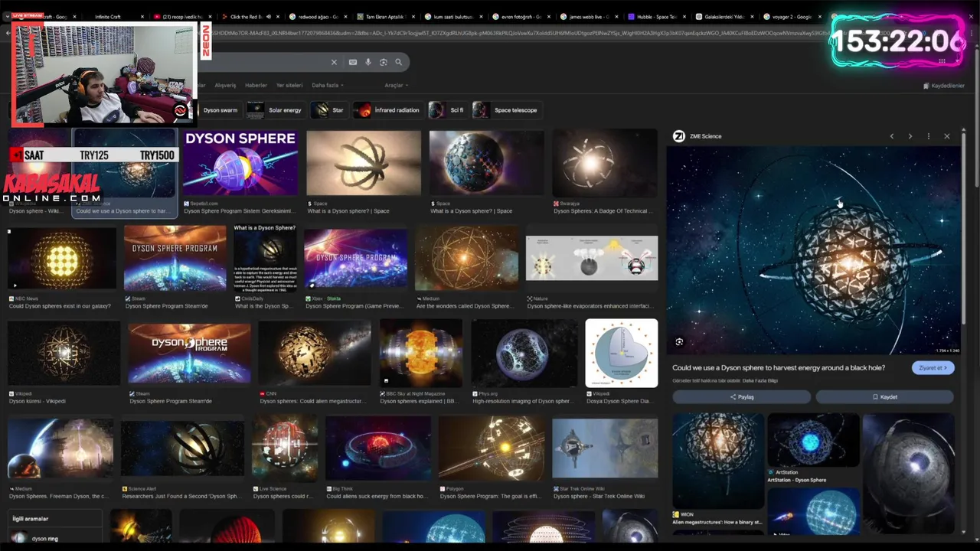Open Polygon Dyson Sphere Program thumbnail
Image resolution: width=980 pixels, height=551 pixels.
492,448
